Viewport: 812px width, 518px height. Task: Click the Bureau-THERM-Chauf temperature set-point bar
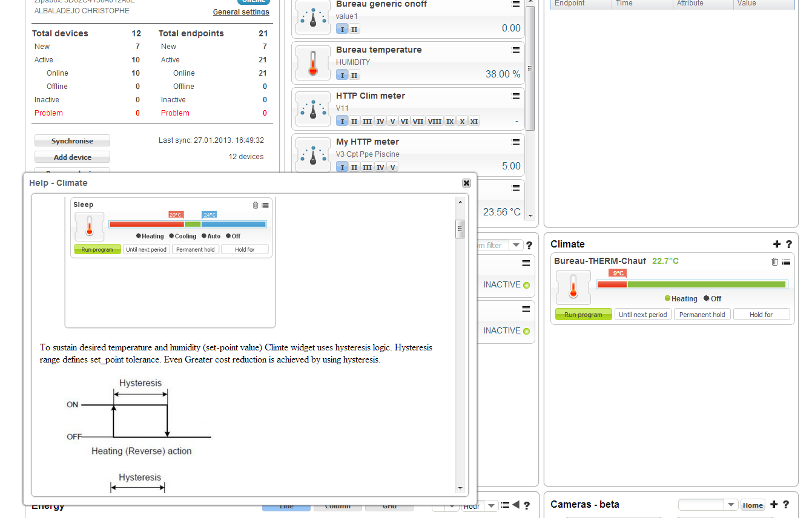(x=692, y=284)
